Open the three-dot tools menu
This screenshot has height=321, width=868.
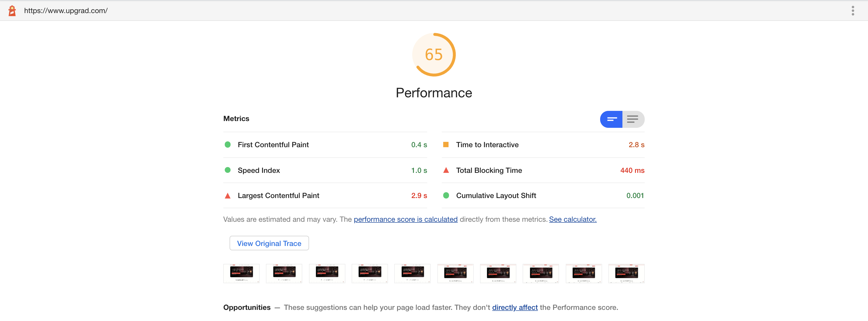tap(853, 11)
